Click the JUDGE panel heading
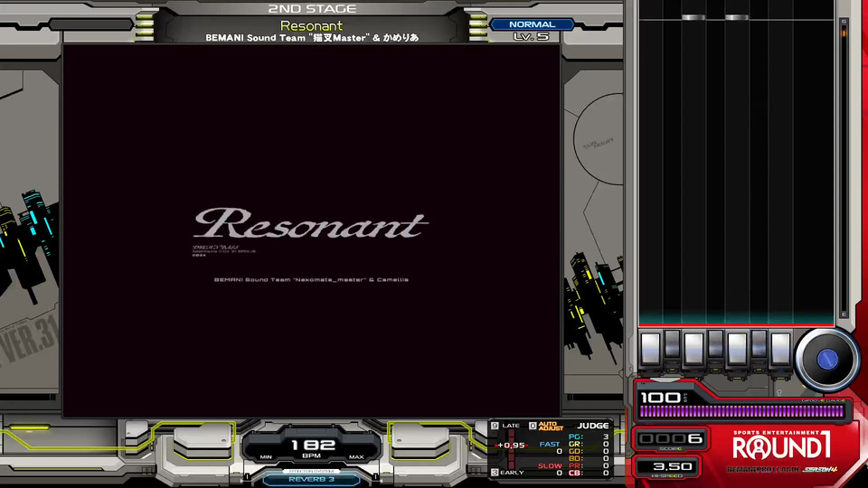This screenshot has height=488, width=868. click(593, 426)
